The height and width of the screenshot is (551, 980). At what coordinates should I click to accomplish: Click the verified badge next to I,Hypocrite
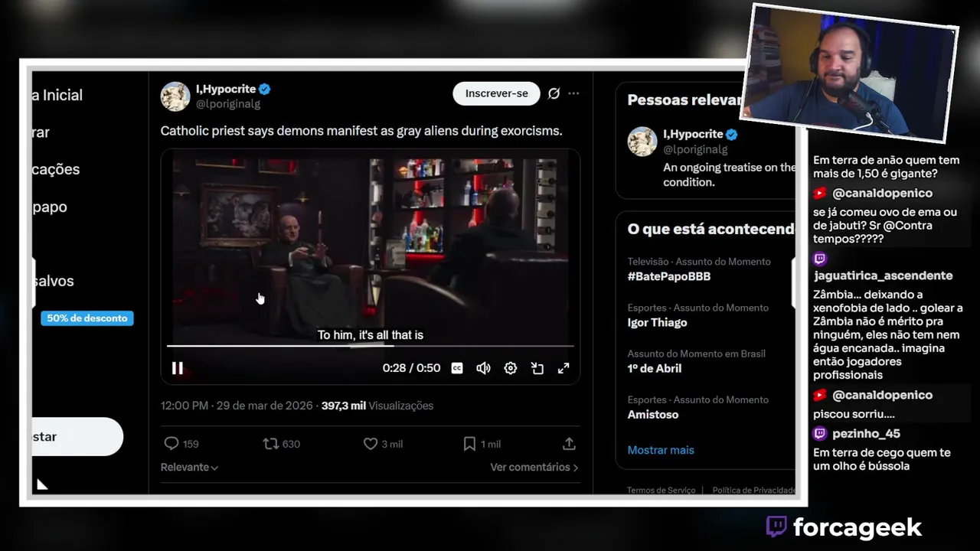[264, 89]
